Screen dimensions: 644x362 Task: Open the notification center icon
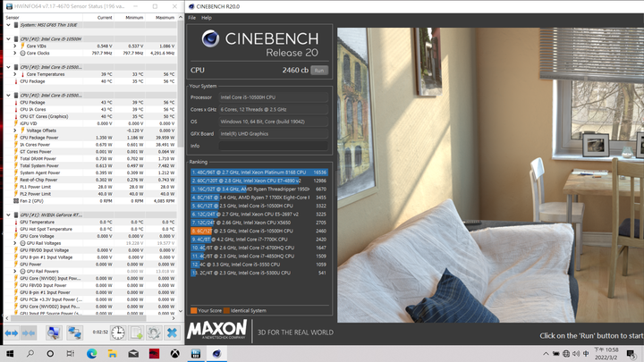[x=631, y=354]
